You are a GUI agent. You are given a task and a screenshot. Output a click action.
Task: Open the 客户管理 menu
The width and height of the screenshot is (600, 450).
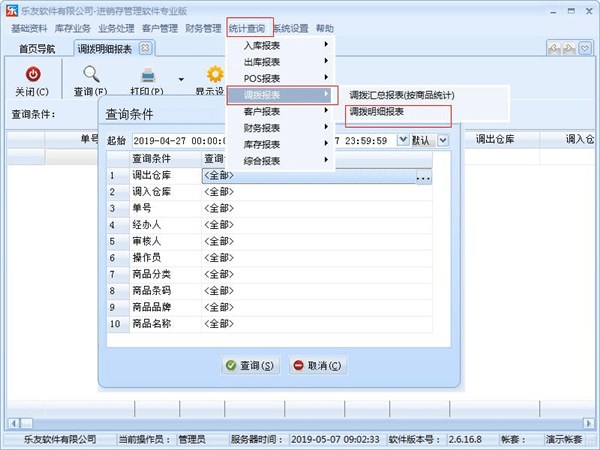point(160,29)
